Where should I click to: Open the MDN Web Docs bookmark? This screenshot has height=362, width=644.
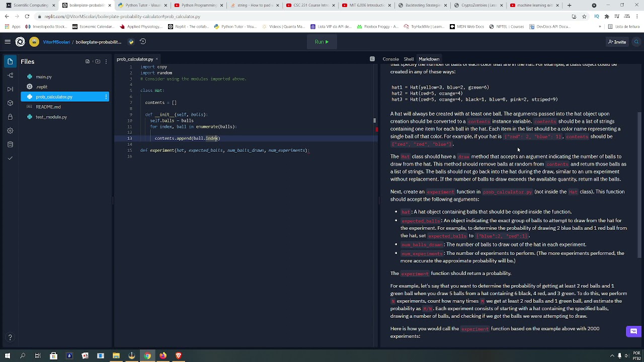[x=467, y=27]
